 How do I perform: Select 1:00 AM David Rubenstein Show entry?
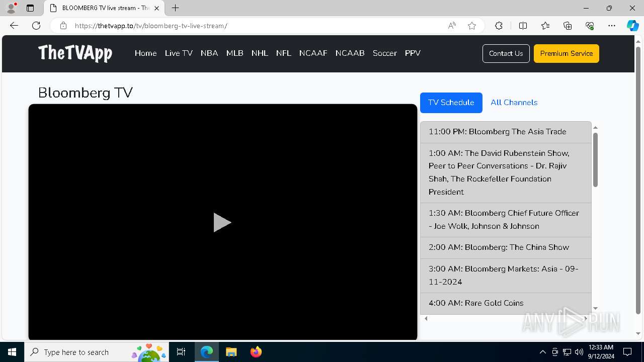tap(506, 172)
